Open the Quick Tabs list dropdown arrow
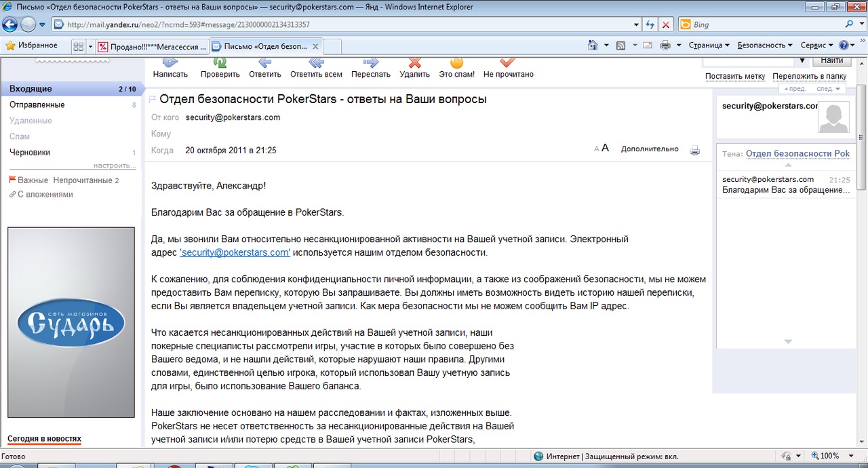This screenshot has width=868, height=468. 90,46
